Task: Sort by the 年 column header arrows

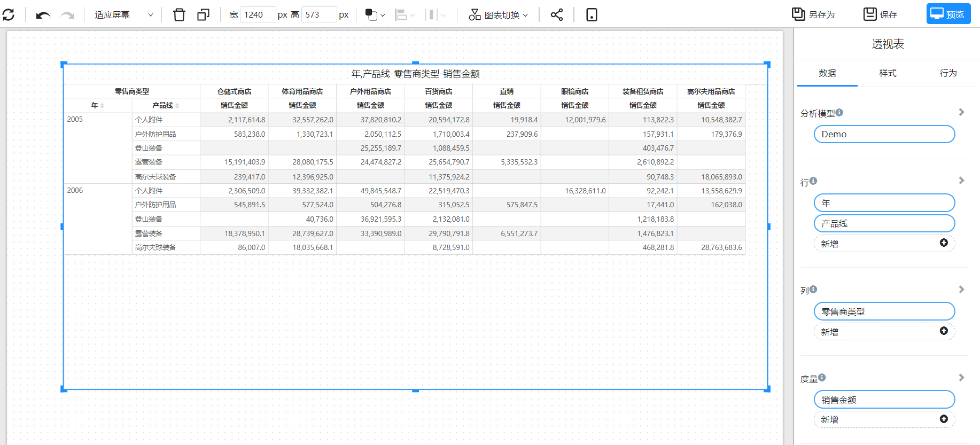Action: pyautogui.click(x=102, y=106)
